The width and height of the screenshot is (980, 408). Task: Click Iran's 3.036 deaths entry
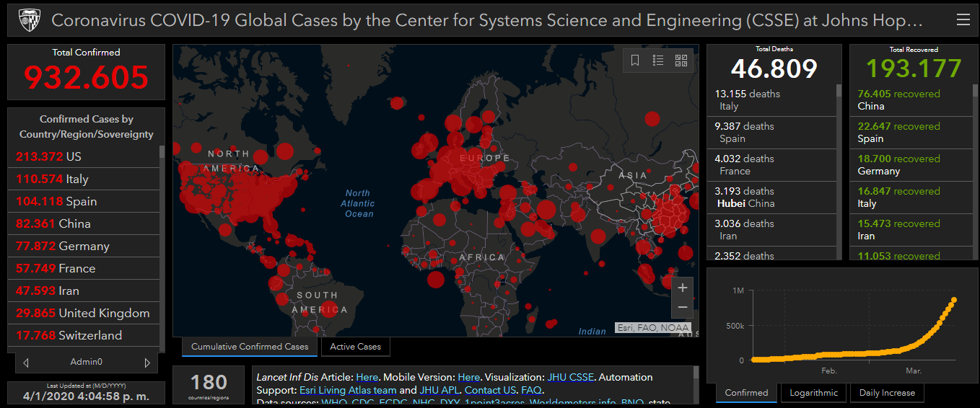click(x=771, y=230)
